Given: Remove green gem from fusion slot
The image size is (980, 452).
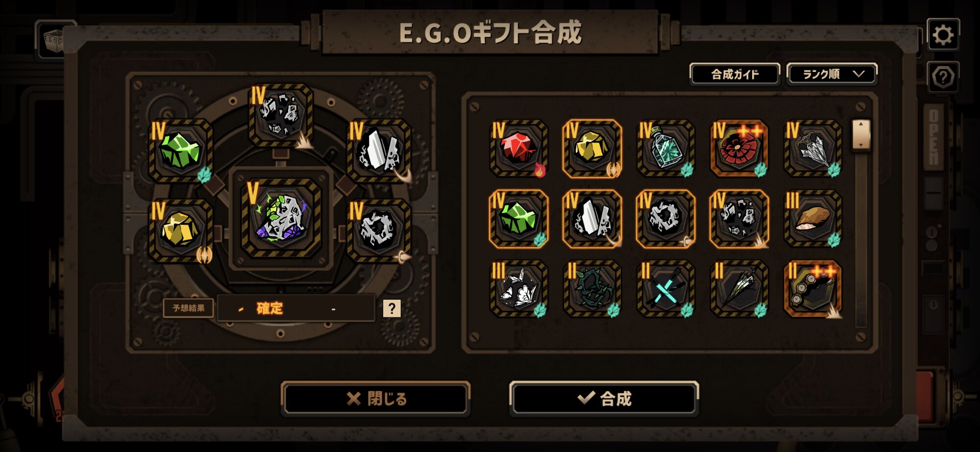Looking at the screenshot, I should coord(180,151).
